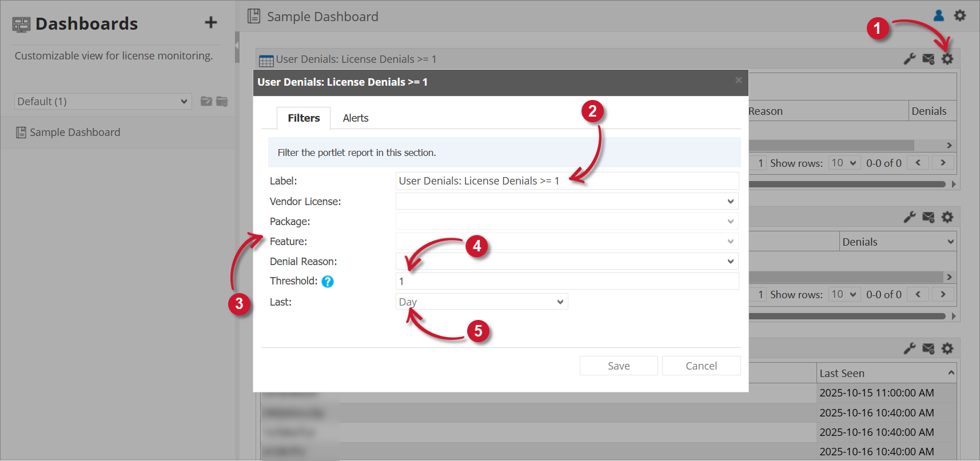Viewport: 980px width, 461px height.
Task: Open the Vendor License dropdown
Action: tap(567, 201)
